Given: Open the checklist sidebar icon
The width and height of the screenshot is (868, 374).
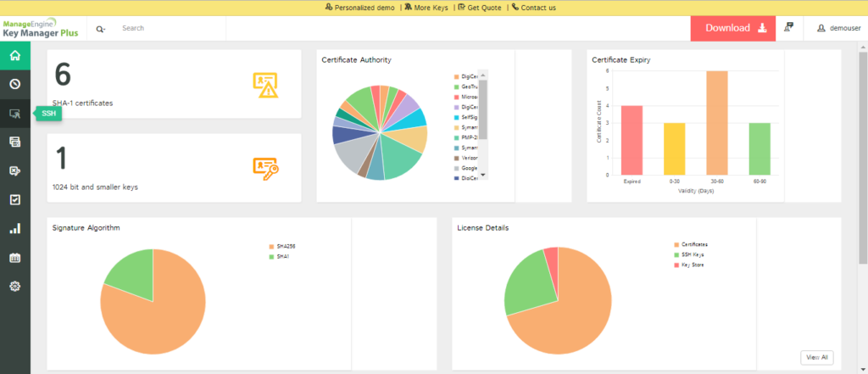Looking at the screenshot, I should (x=15, y=199).
